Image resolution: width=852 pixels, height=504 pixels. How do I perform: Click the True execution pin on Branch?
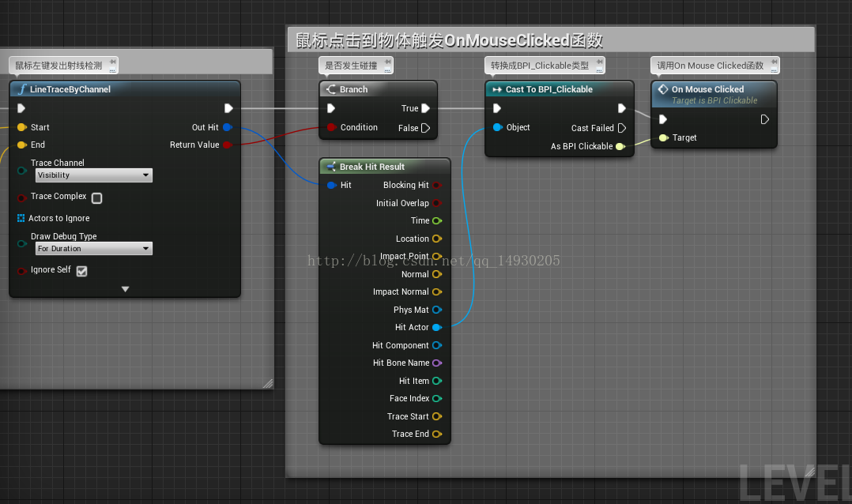426,110
